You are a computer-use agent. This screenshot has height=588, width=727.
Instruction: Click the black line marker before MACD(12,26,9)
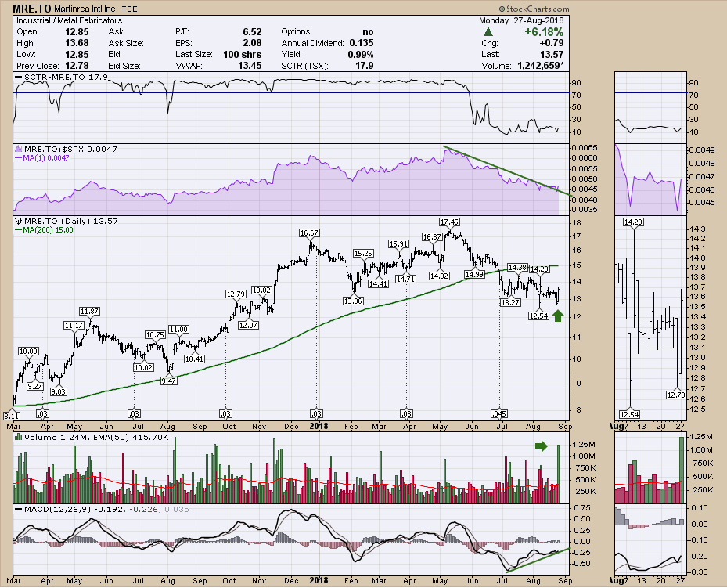[19, 509]
